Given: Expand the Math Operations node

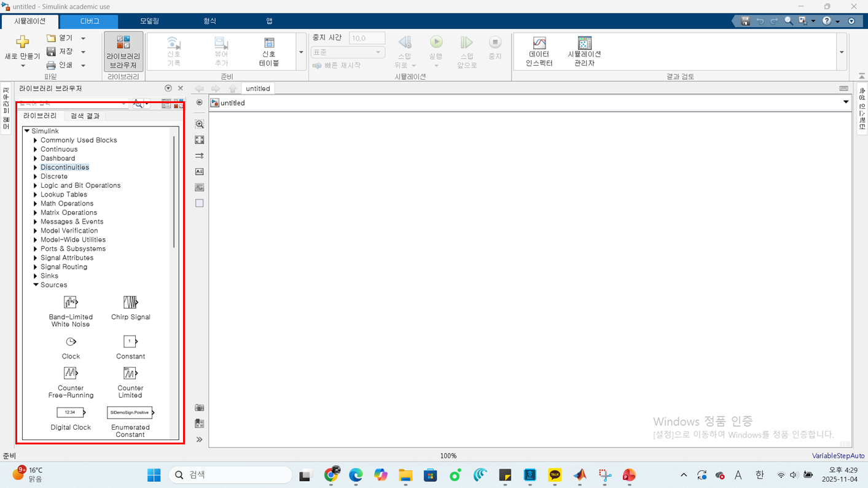Looking at the screenshot, I should tap(36, 204).
